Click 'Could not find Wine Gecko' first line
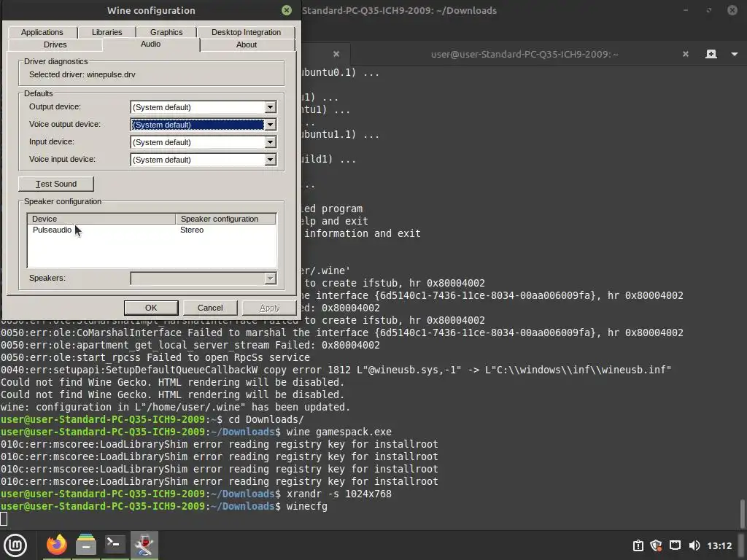The width and height of the screenshot is (747, 560). [172, 382]
